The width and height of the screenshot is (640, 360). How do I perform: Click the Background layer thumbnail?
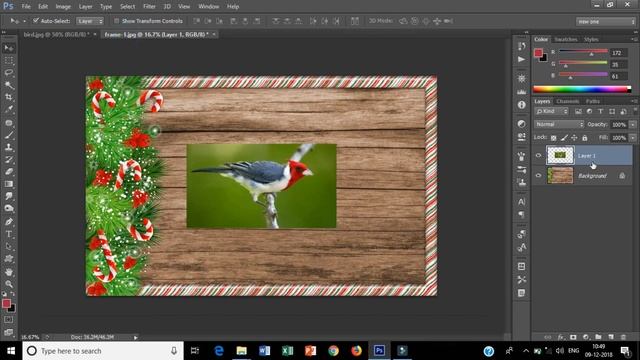(560, 176)
